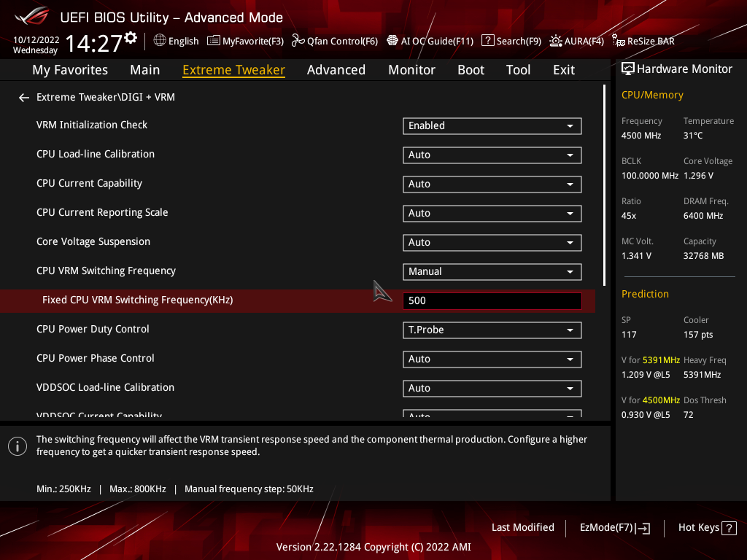Click the Core Voltage Suspension label
The image size is (747, 560).
coord(93,242)
